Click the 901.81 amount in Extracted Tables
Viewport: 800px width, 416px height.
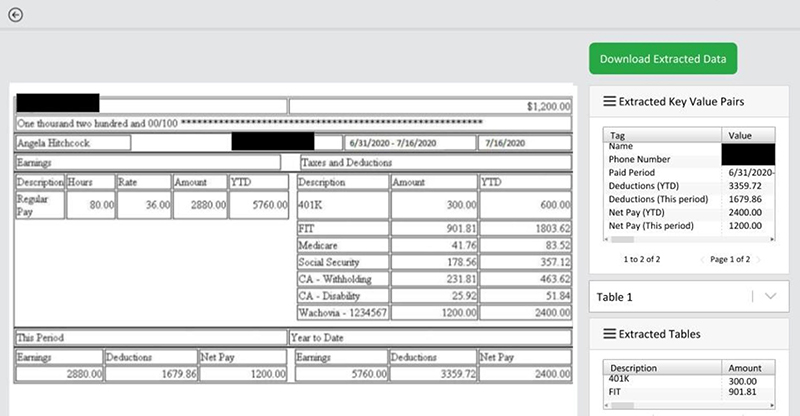point(742,392)
